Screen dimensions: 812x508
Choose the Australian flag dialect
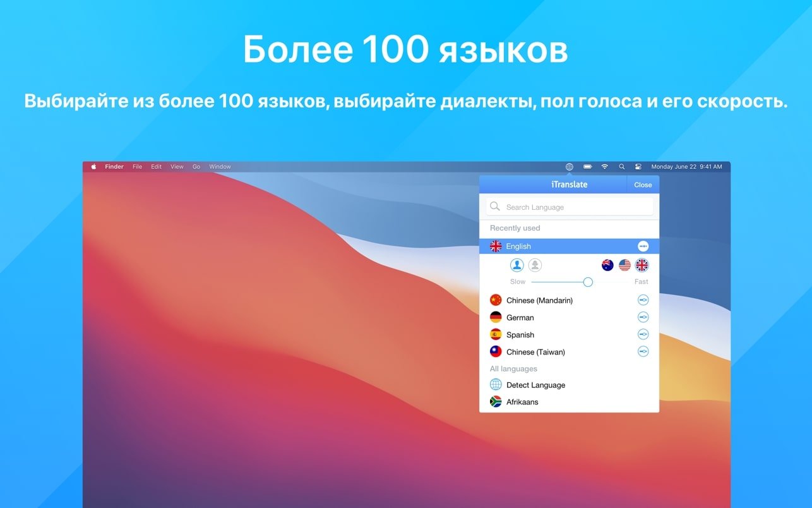point(607,265)
